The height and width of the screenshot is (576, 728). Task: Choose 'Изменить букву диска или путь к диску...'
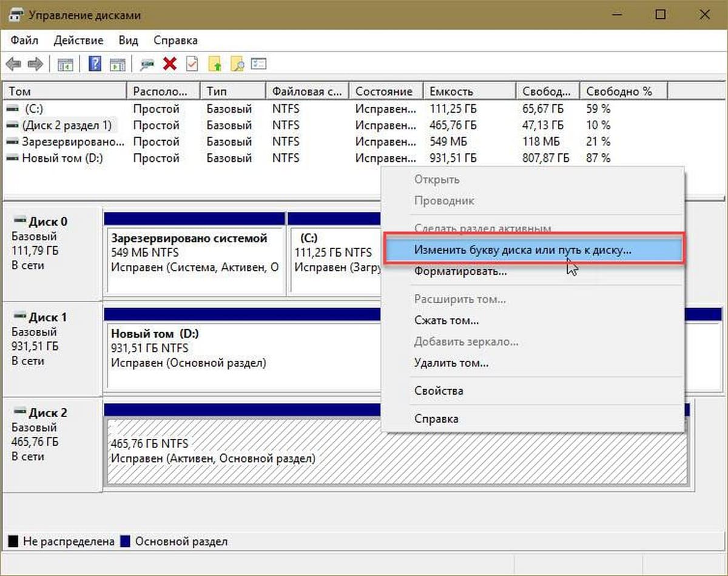[x=522, y=250]
